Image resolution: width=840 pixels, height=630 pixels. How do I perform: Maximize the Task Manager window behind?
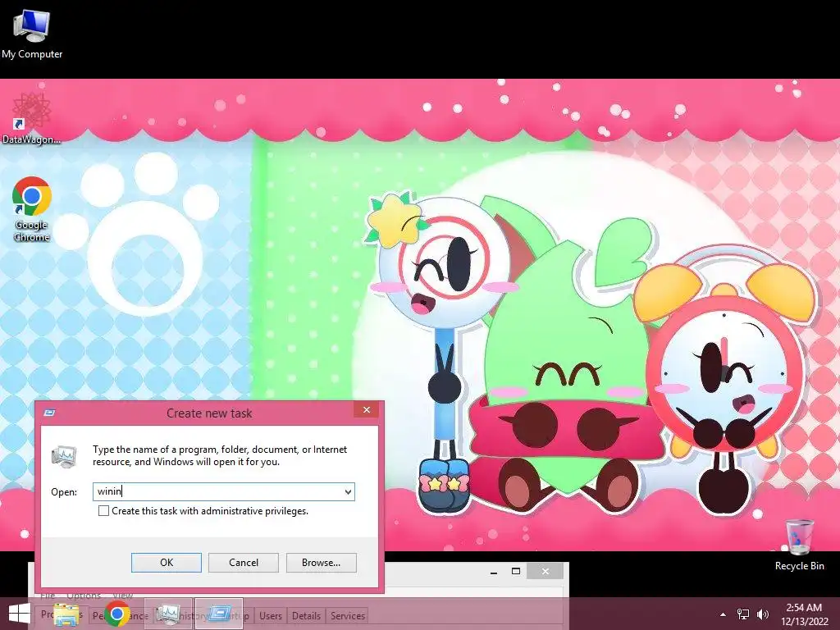[516, 572]
